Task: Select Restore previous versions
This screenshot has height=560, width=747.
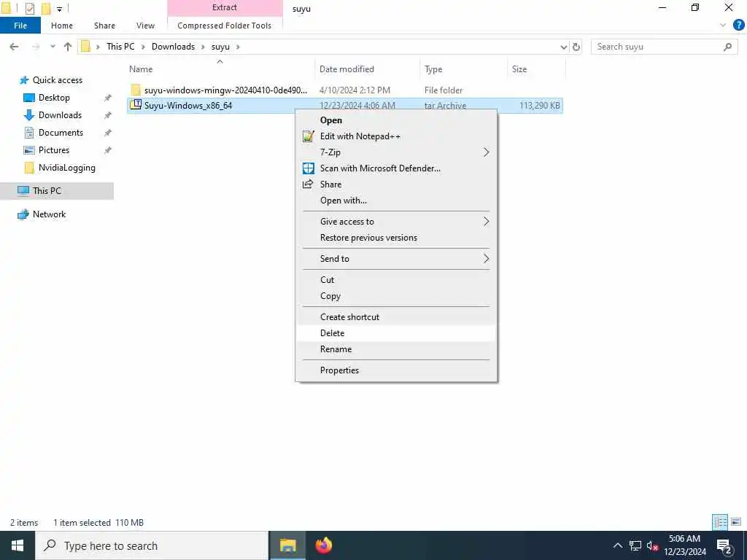Action: point(396,238)
